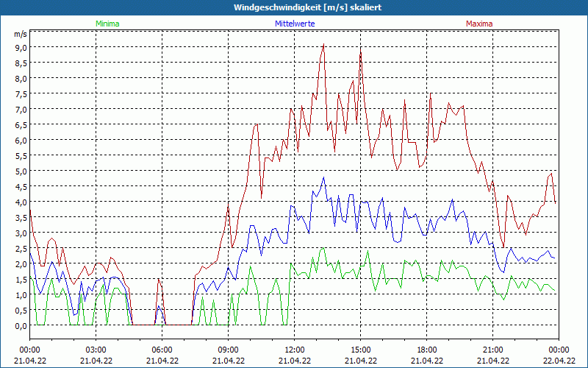Click the 1,0 y-axis value
Screen dimensions: 588x368
pyautogui.click(x=21, y=295)
